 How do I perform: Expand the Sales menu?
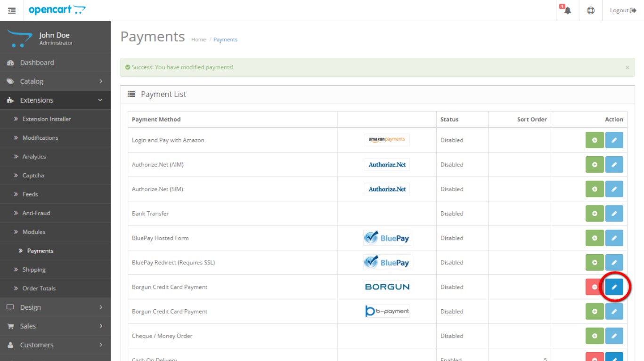(x=55, y=326)
